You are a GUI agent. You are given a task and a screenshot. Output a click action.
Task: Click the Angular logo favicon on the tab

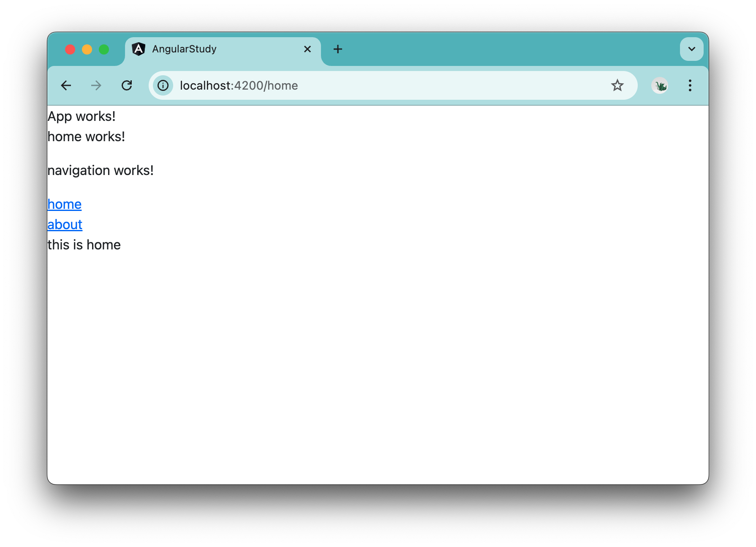click(x=139, y=49)
